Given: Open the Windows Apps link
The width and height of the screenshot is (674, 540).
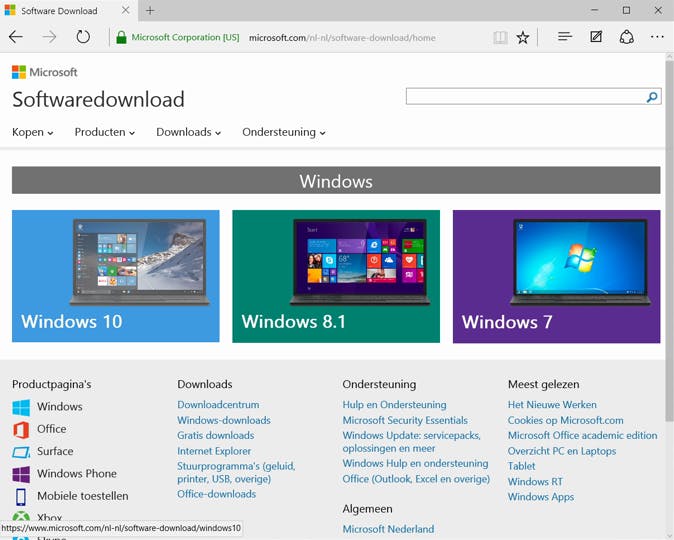Looking at the screenshot, I should tap(541, 497).
